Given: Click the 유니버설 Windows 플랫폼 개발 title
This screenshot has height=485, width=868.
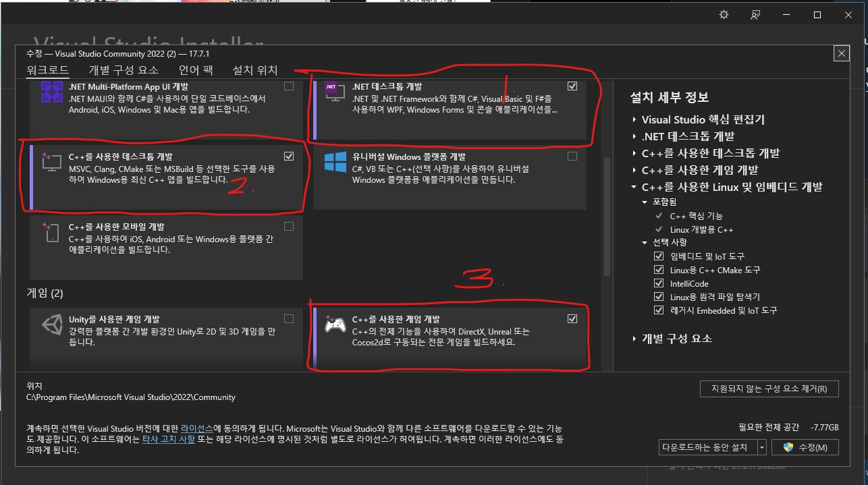Looking at the screenshot, I should (409, 156).
